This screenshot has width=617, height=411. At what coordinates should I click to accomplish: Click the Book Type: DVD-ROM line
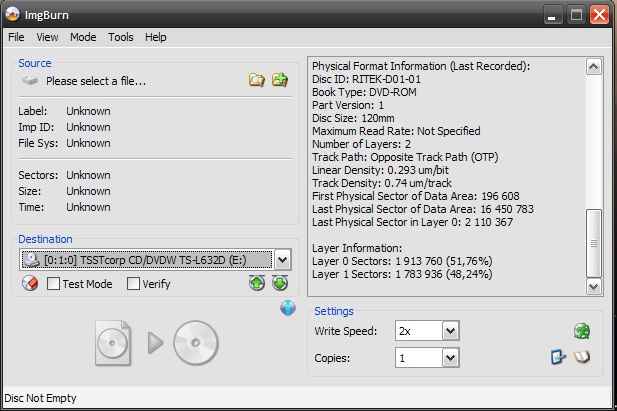364,92
